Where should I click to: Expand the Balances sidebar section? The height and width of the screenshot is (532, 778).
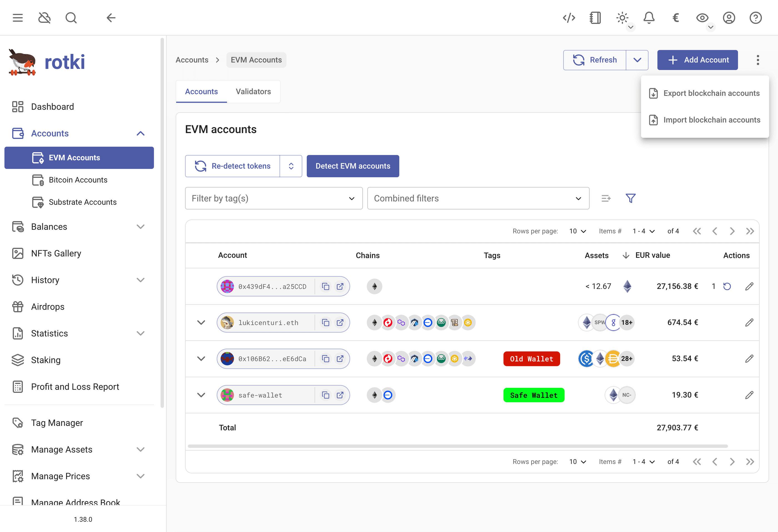141,227
